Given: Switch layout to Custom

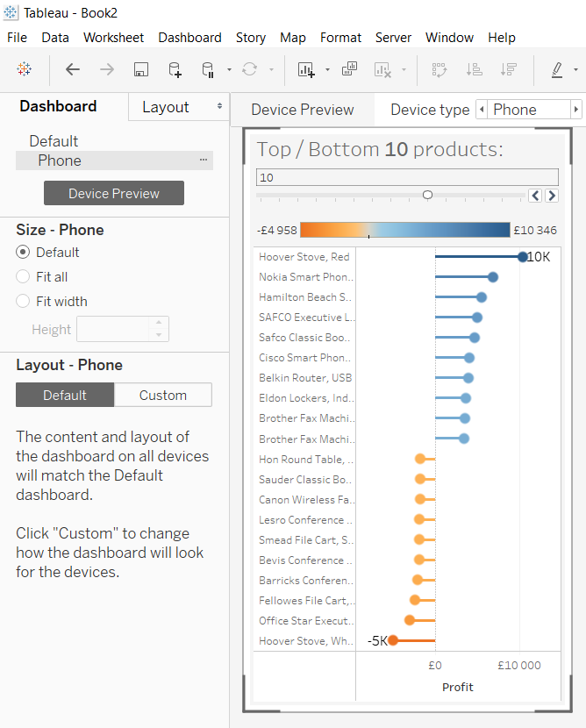Looking at the screenshot, I should point(163,396).
